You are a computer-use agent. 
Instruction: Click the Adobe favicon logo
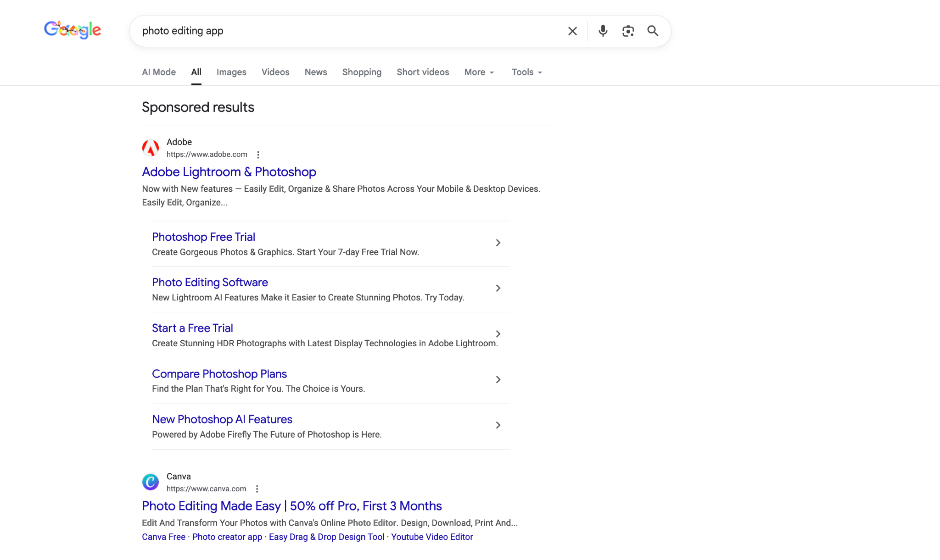150,148
